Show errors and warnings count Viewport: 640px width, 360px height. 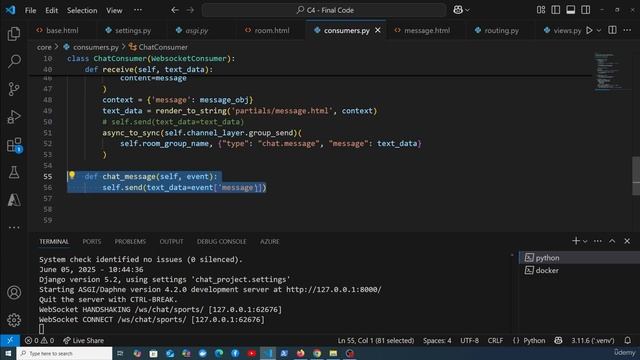[39, 340]
